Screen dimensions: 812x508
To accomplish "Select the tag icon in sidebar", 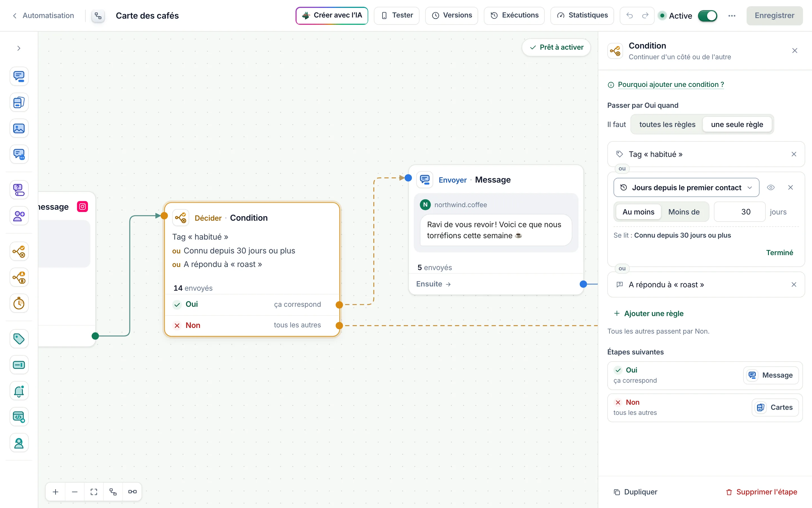I will (x=19, y=339).
